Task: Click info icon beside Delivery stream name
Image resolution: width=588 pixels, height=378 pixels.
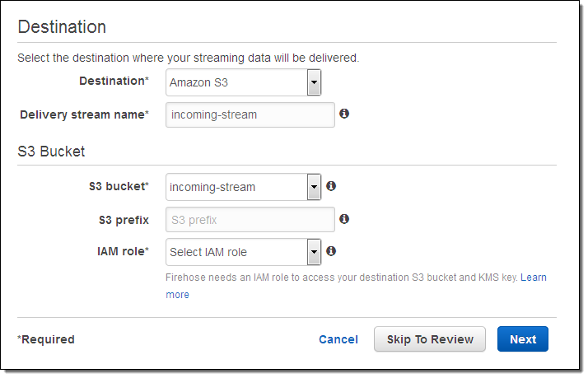Action: pyautogui.click(x=344, y=114)
